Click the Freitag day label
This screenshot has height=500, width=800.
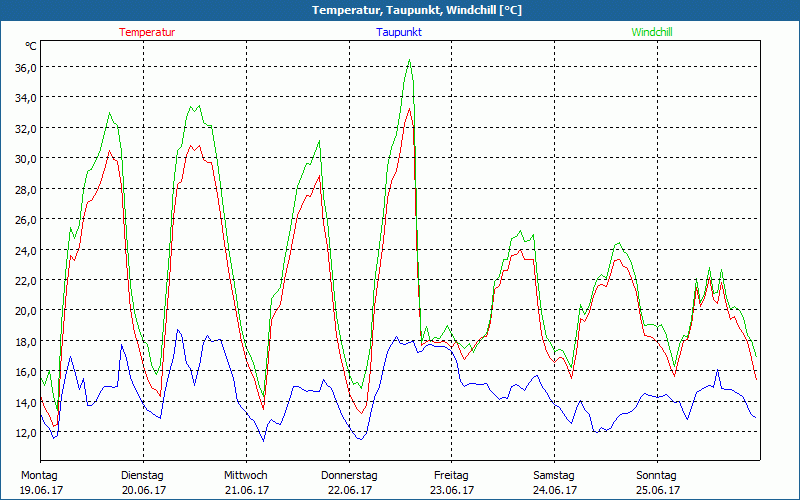pyautogui.click(x=451, y=476)
